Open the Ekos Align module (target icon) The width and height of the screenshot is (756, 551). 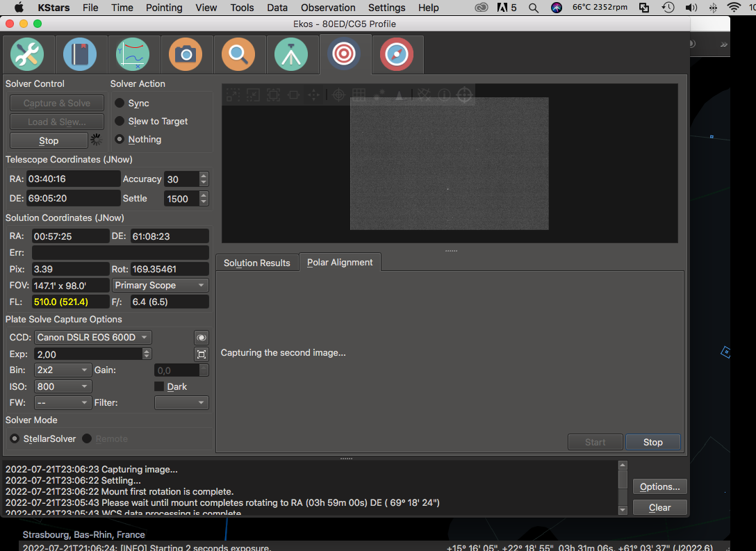coord(344,54)
